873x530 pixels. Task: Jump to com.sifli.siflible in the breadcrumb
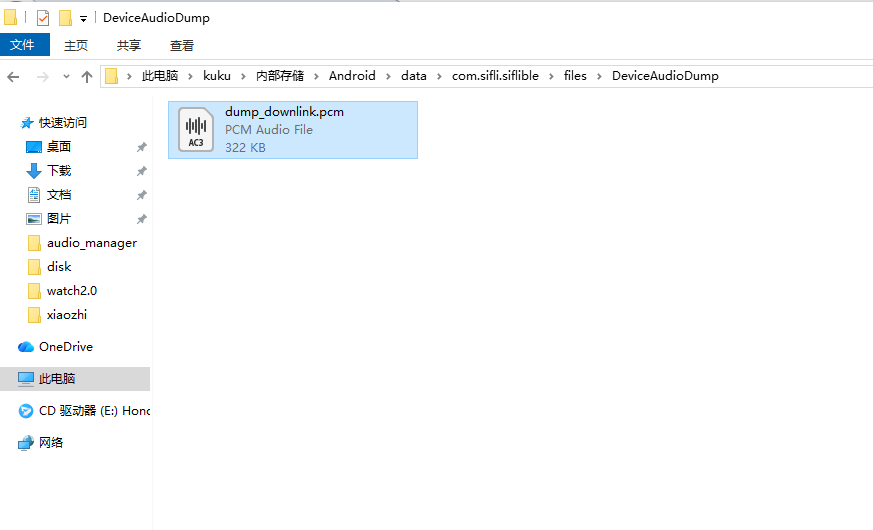[x=494, y=76]
